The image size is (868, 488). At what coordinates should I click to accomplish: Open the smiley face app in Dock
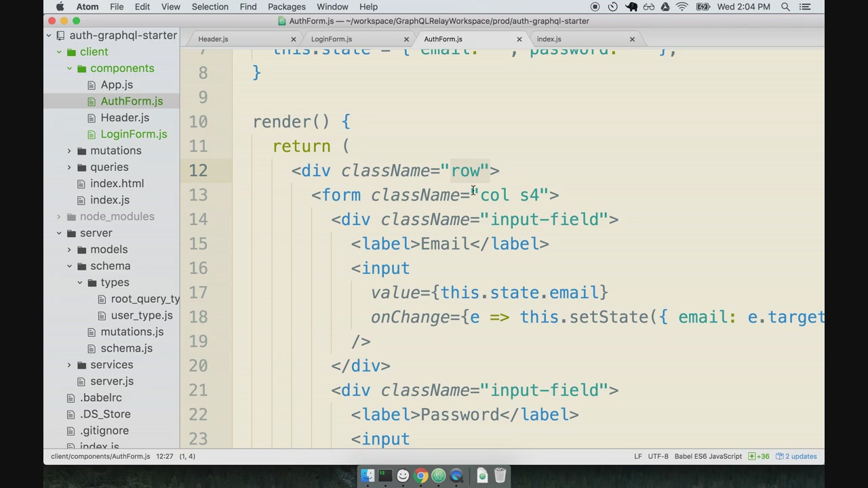point(403,476)
